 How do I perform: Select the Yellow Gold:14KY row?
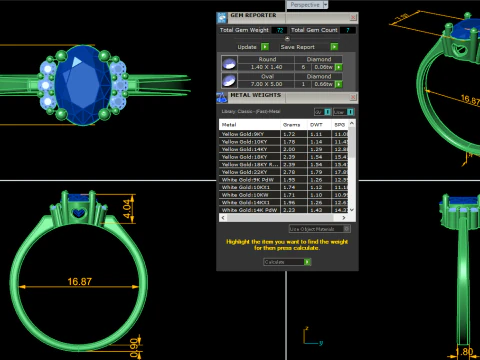[283, 149]
